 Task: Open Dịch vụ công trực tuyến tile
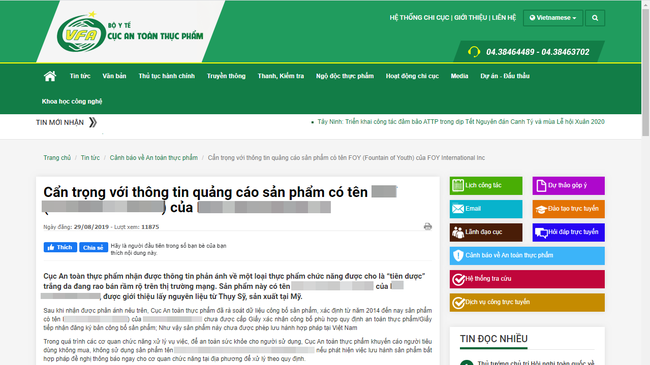click(527, 302)
